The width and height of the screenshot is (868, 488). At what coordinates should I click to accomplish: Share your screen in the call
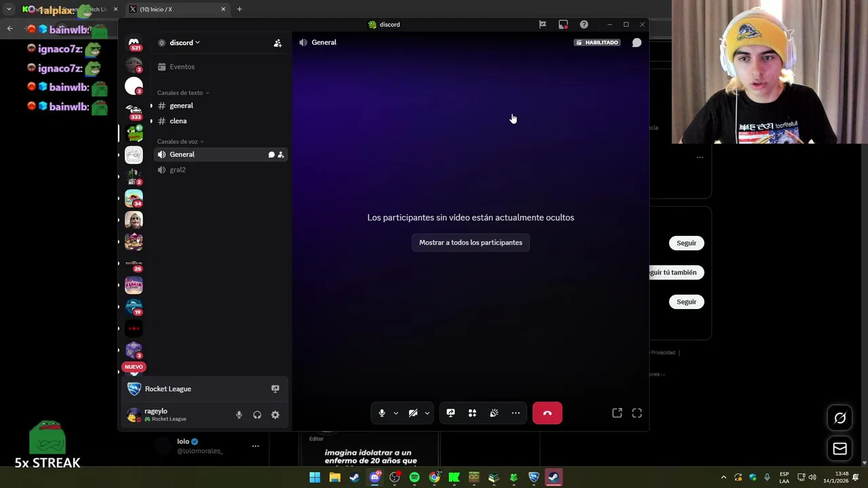pyautogui.click(x=450, y=413)
